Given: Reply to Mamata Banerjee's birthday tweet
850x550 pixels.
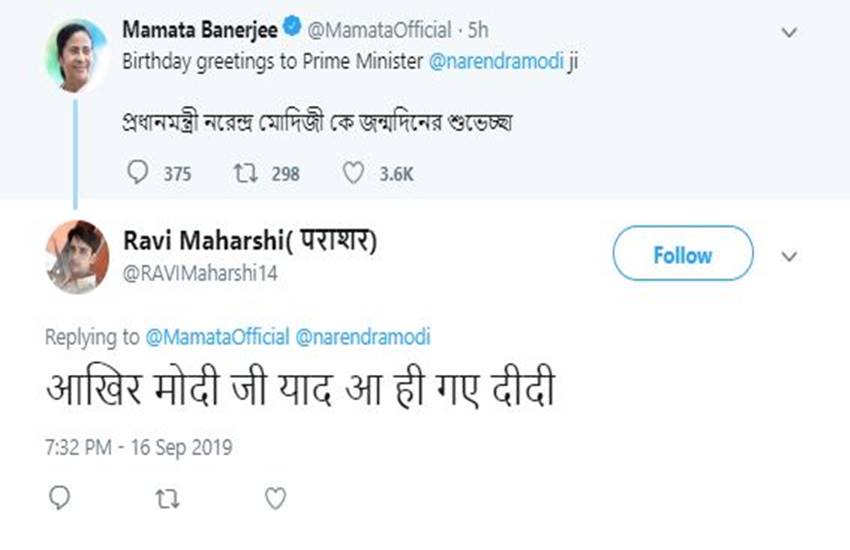Looking at the screenshot, I should (x=139, y=174).
